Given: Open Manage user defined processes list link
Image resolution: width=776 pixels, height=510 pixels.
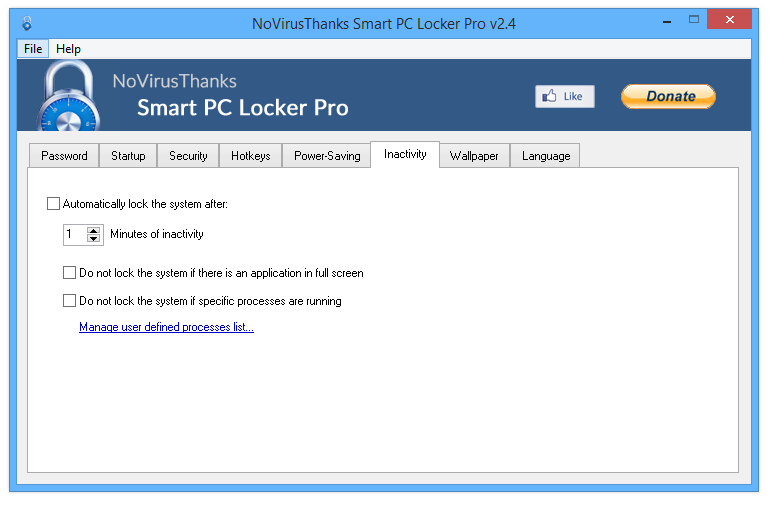Looking at the screenshot, I should point(166,327).
